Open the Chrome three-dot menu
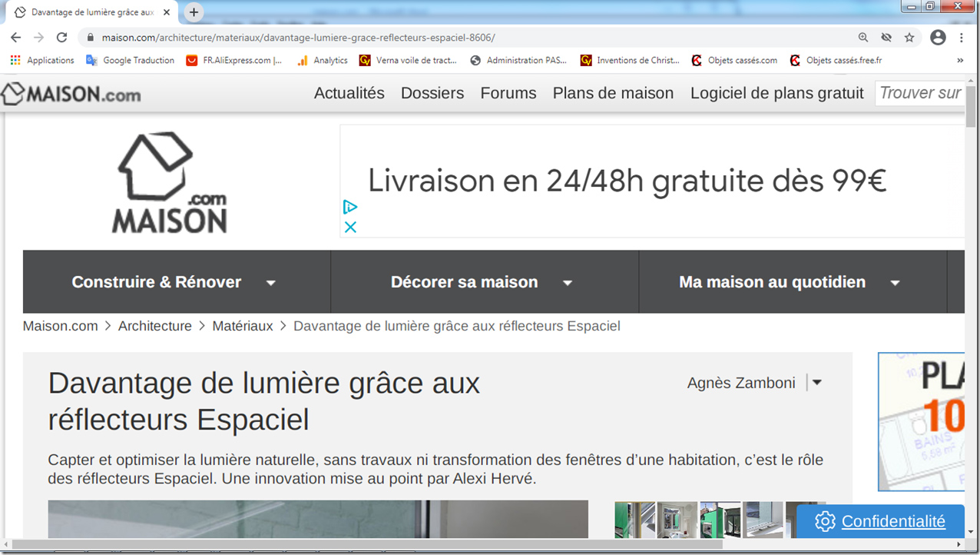The width and height of the screenshot is (980, 555). 962,37
